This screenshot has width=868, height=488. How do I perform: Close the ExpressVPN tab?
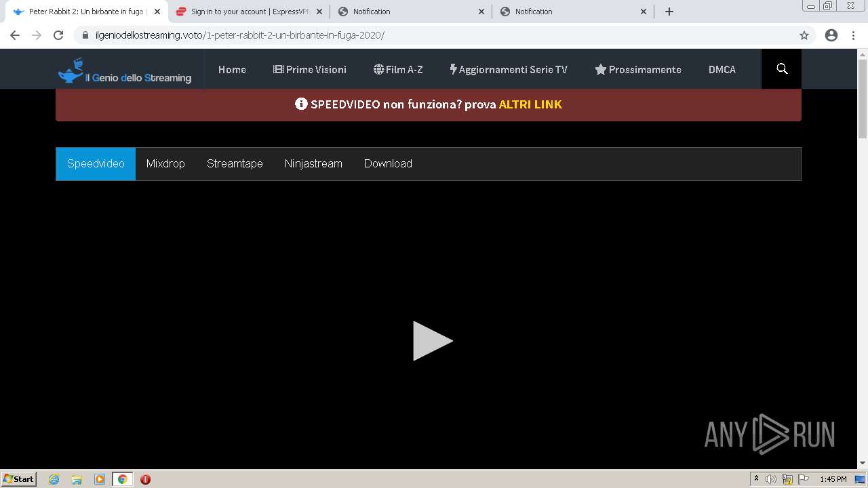tap(319, 12)
